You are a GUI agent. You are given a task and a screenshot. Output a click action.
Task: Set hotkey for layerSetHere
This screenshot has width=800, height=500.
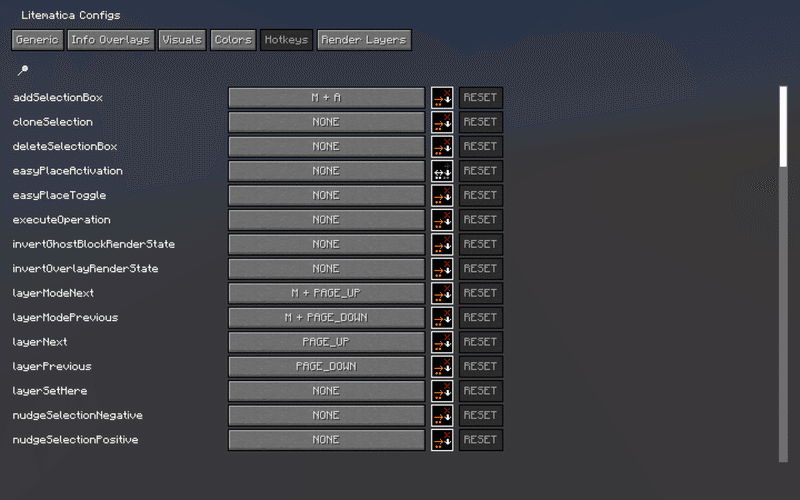tap(326, 391)
